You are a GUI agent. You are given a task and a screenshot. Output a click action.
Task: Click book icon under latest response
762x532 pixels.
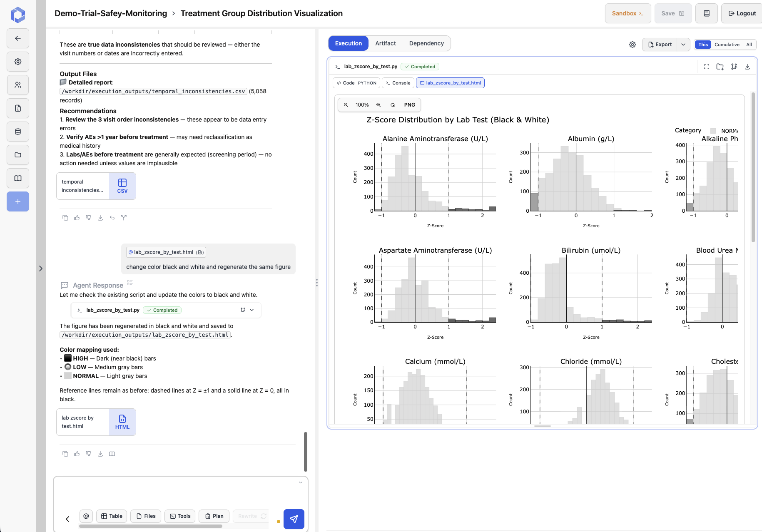pyautogui.click(x=112, y=454)
